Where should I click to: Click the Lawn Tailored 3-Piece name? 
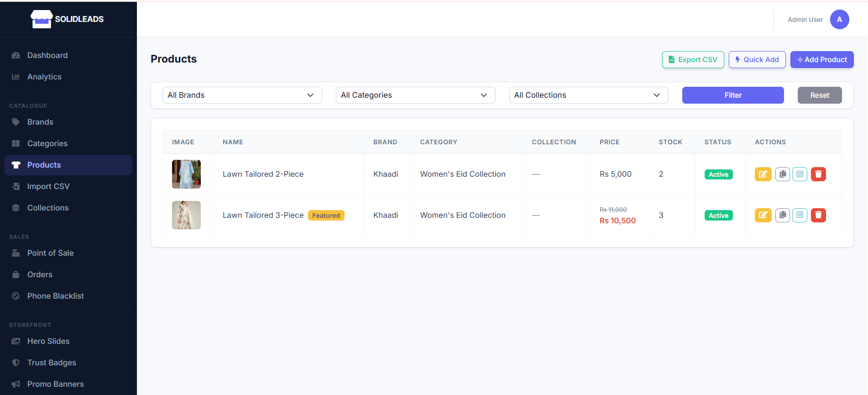(263, 215)
